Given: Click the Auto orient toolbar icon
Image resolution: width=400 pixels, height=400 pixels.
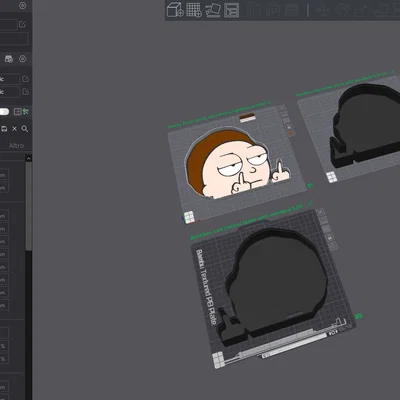Looking at the screenshot, I should click(213, 10).
